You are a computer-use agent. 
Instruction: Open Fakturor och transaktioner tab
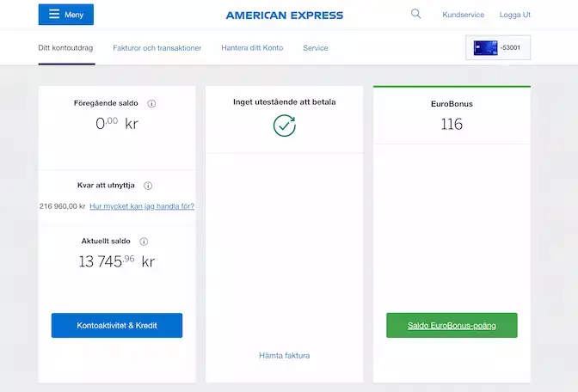[157, 48]
